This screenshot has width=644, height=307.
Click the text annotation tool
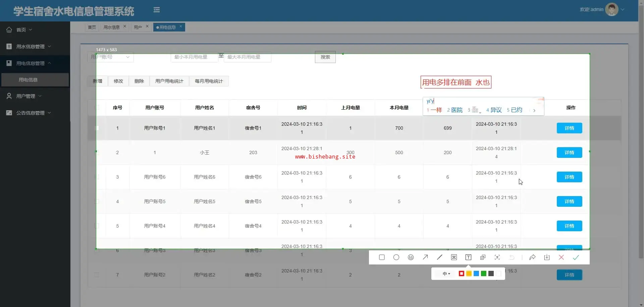point(468,257)
